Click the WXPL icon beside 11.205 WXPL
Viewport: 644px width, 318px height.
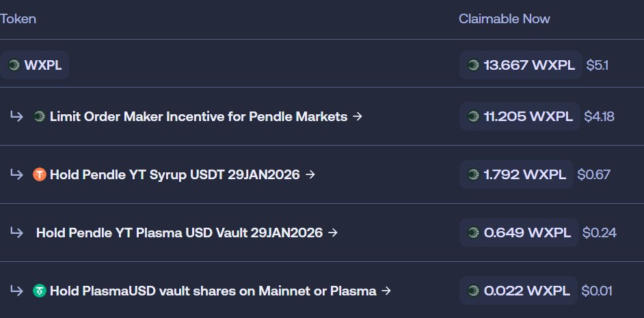click(x=472, y=116)
